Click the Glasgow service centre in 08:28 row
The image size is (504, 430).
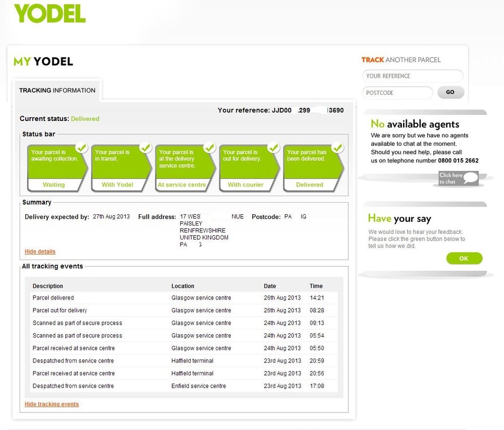pos(201,310)
